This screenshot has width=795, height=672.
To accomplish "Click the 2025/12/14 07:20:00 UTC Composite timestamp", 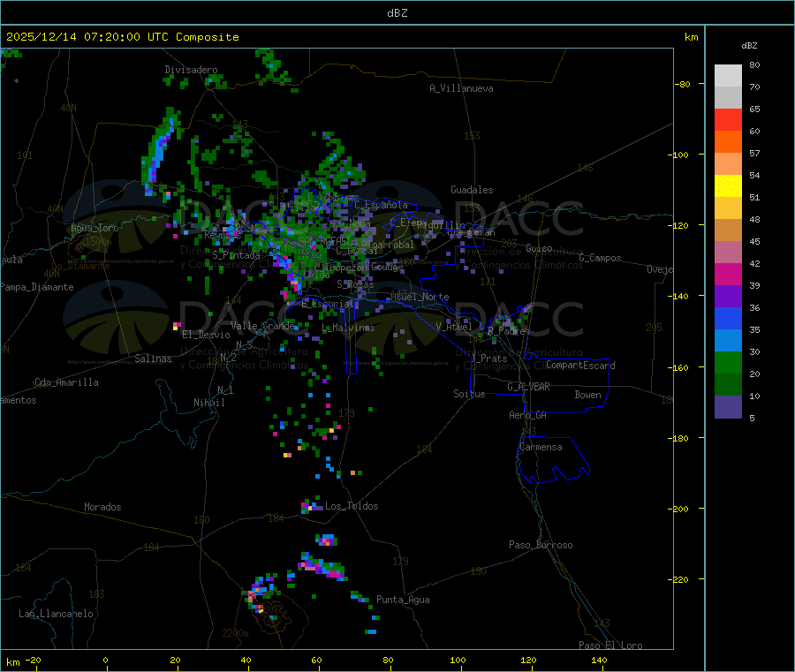I will [x=122, y=37].
